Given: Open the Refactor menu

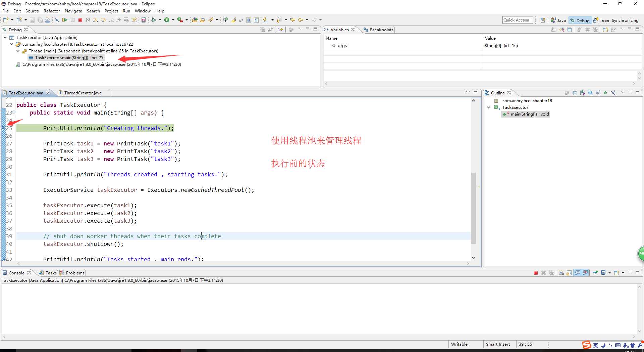Looking at the screenshot, I should pyautogui.click(x=52, y=11).
